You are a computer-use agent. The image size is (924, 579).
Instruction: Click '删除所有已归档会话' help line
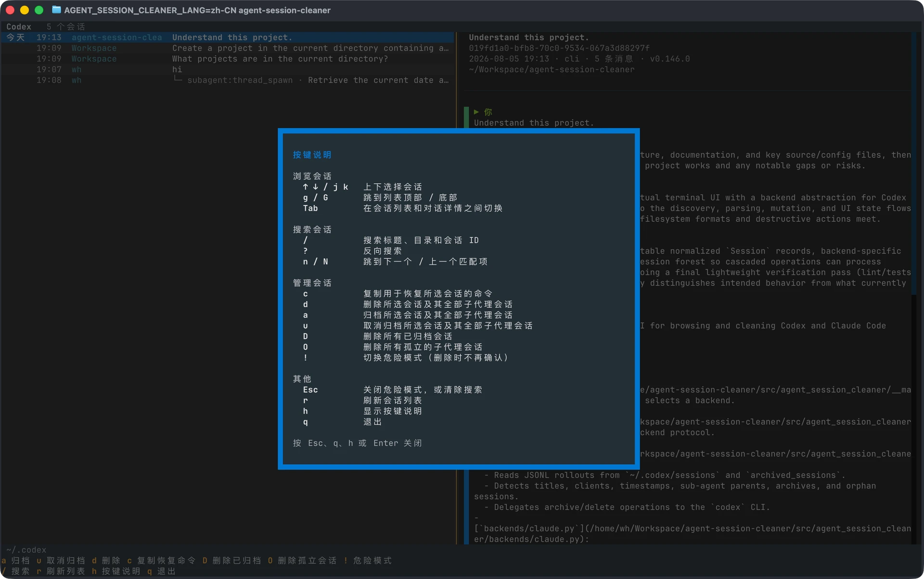pos(408,336)
